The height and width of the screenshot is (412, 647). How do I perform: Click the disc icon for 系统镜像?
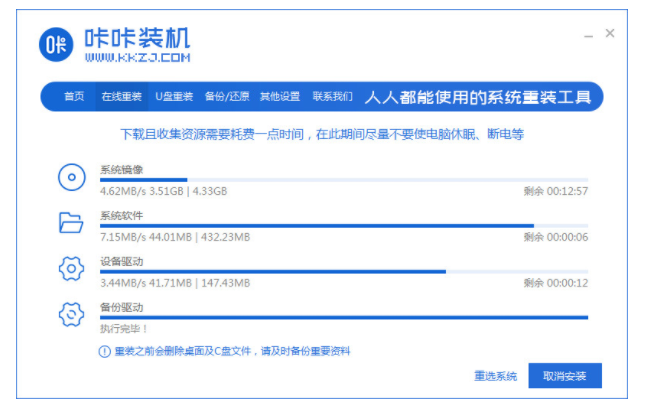(70, 178)
